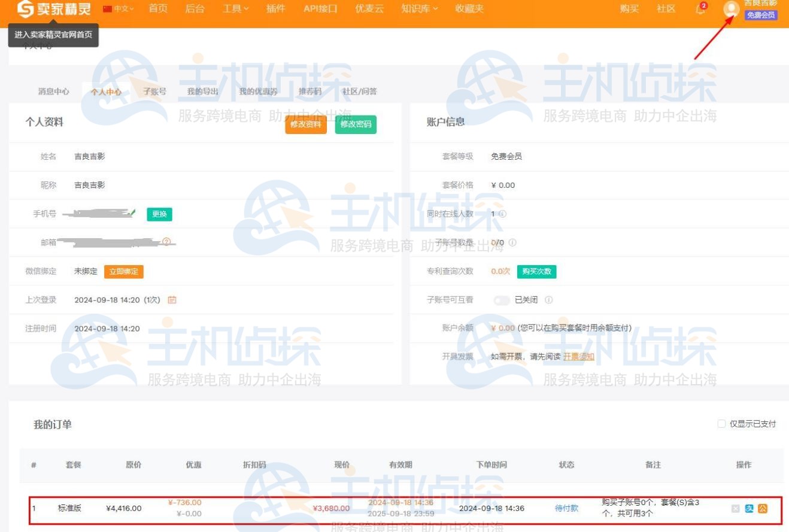Click the orange corporate payment icon on the order
Image resolution: width=789 pixels, height=532 pixels.
[763, 509]
